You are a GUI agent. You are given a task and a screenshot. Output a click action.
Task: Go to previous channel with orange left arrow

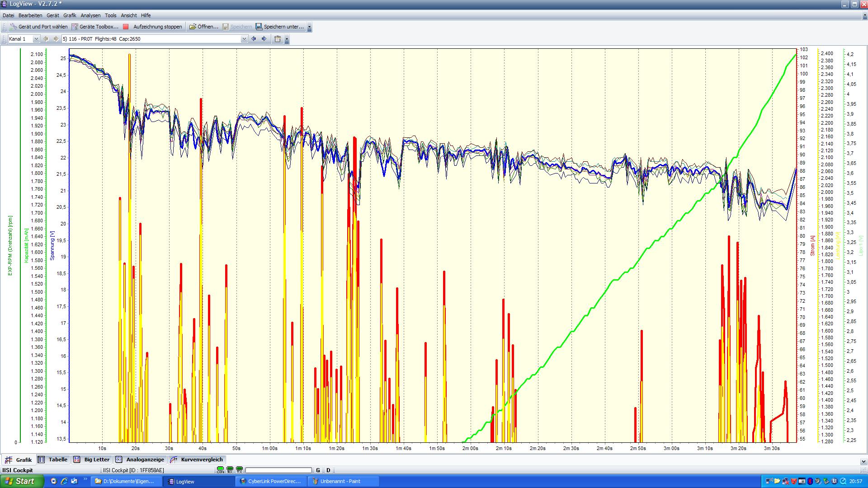coord(46,39)
